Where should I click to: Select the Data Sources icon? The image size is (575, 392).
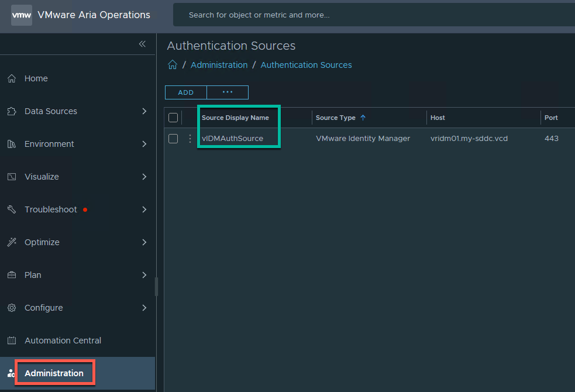pos(12,111)
